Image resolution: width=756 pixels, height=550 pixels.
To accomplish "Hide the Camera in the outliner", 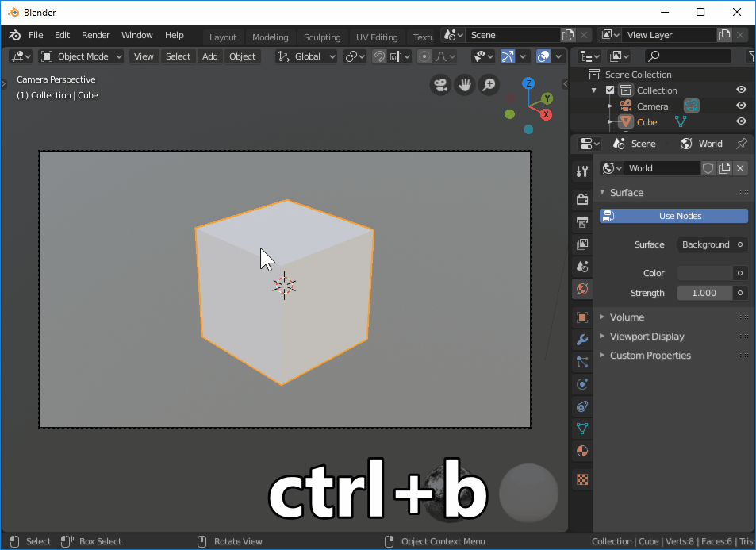I will [x=740, y=106].
